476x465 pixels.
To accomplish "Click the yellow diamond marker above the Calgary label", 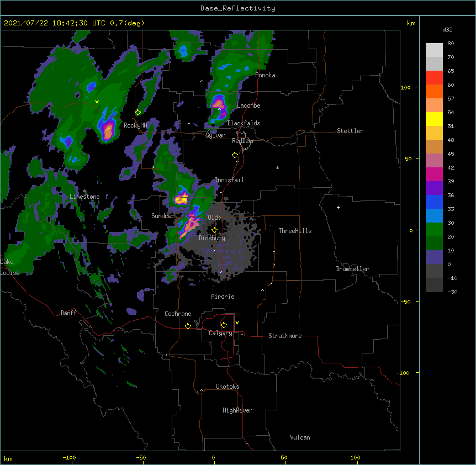I will pyautogui.click(x=224, y=325).
